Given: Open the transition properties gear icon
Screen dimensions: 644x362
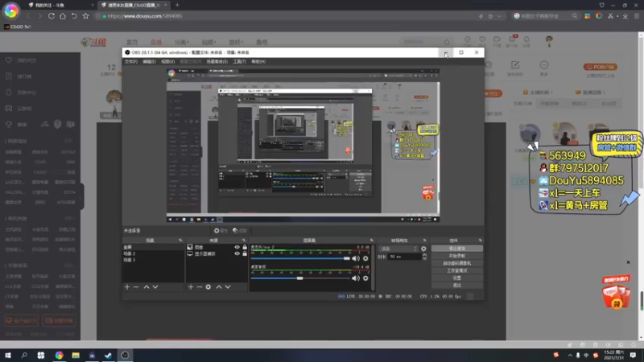Looking at the screenshot, I should click(x=423, y=249).
